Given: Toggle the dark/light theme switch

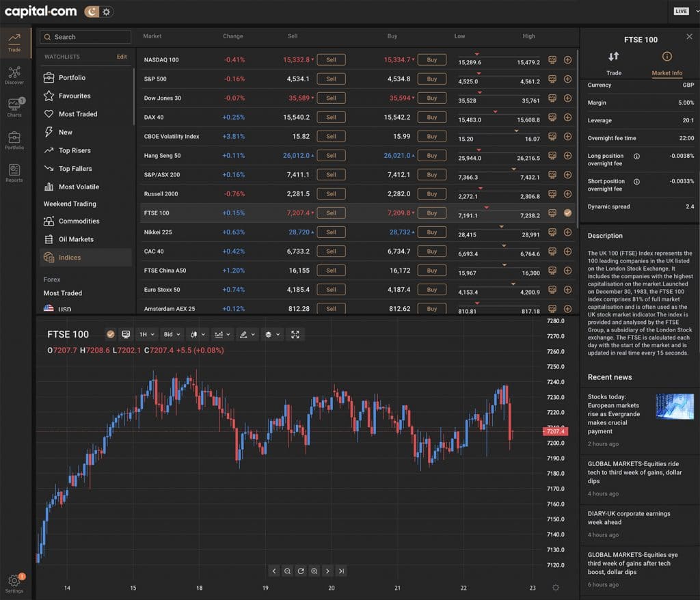Looking at the screenshot, I should click(x=98, y=12).
